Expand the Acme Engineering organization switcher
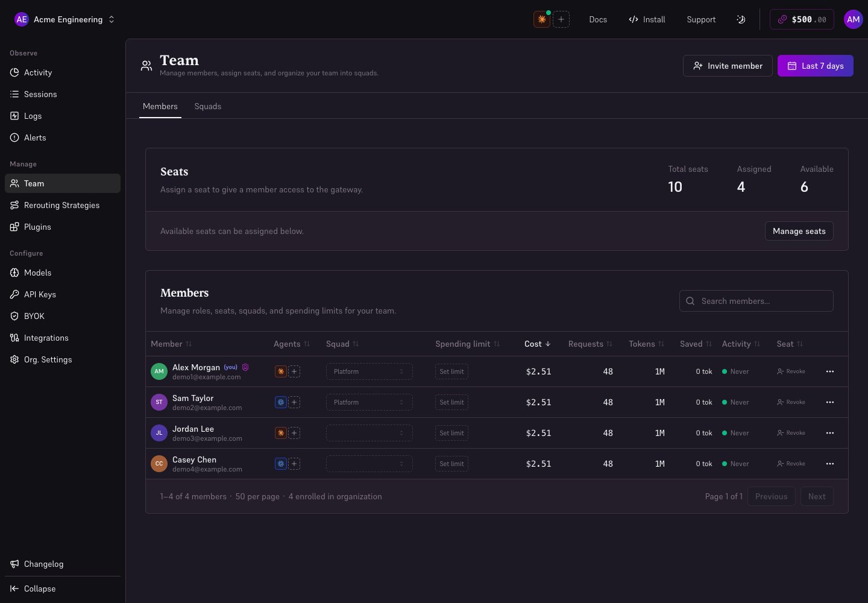This screenshot has height=603, width=868. pos(64,19)
